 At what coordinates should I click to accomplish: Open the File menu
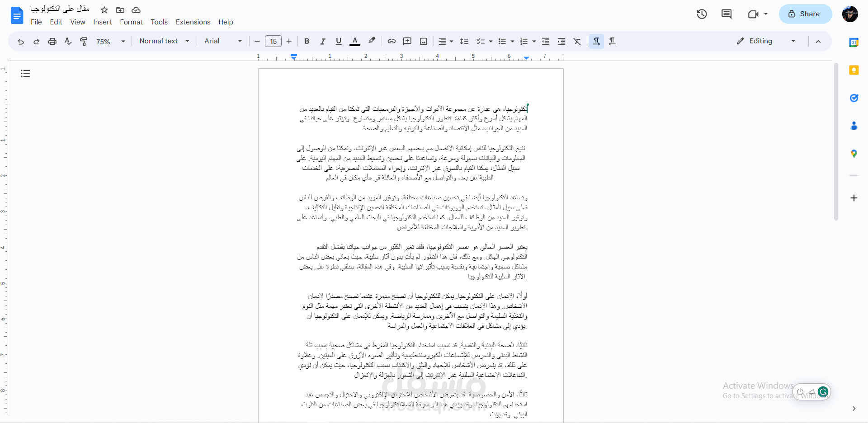pyautogui.click(x=36, y=22)
